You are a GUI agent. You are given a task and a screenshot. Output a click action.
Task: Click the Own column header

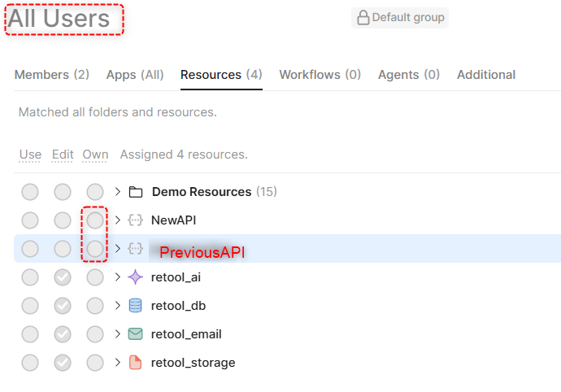coord(95,155)
